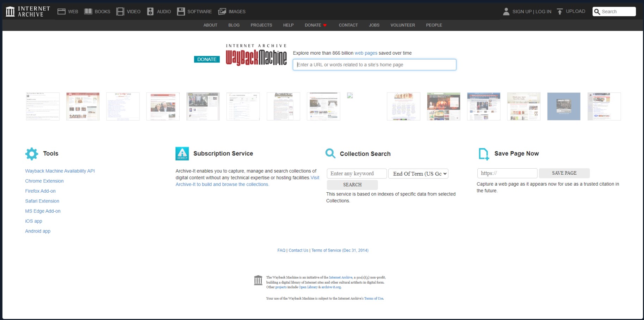Focus the Wayback URL search field

pos(374,65)
